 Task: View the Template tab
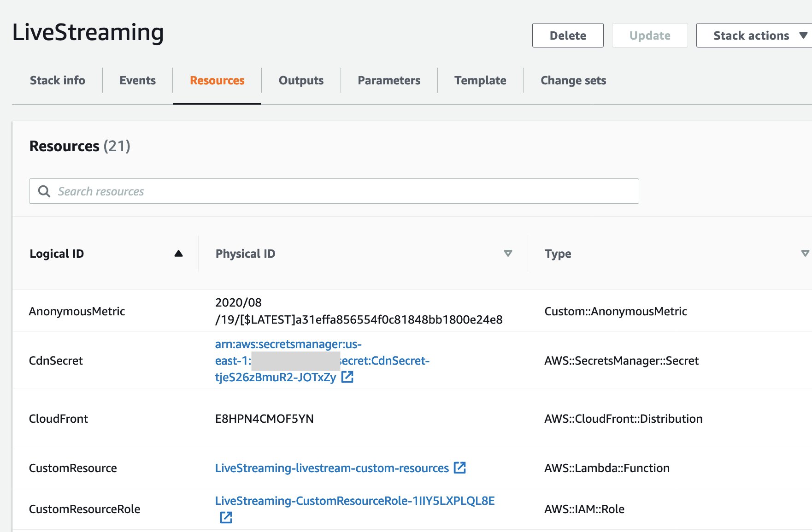tap(480, 80)
